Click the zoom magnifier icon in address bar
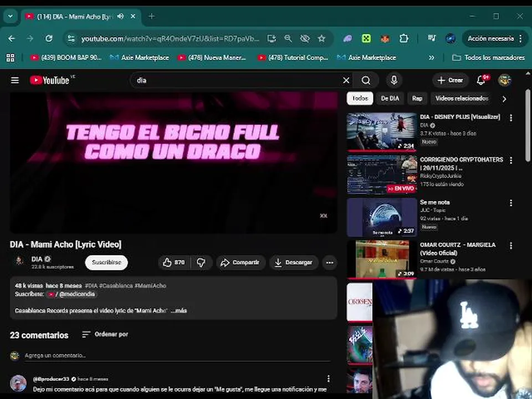The image size is (532, 399). point(288,38)
